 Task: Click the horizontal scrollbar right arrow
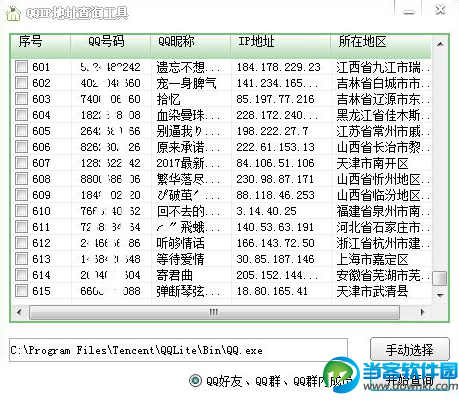tap(422, 312)
